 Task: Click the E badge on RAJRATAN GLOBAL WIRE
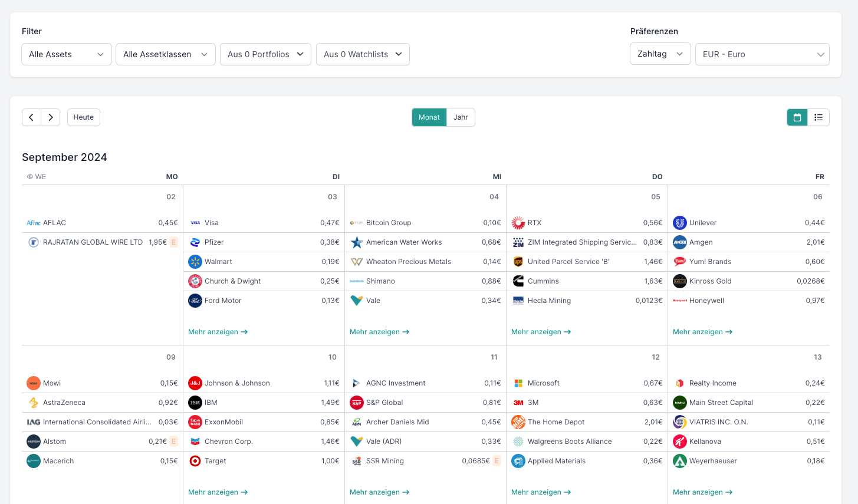click(173, 242)
